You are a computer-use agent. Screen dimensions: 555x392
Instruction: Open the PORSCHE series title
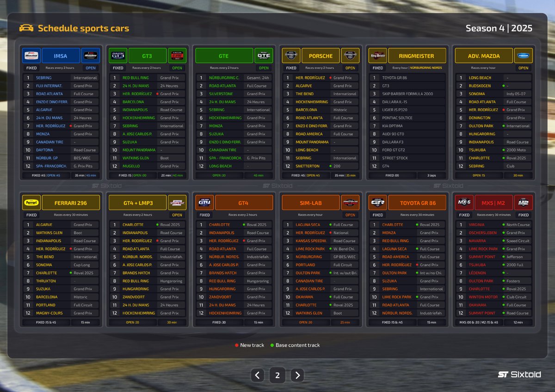321,56
